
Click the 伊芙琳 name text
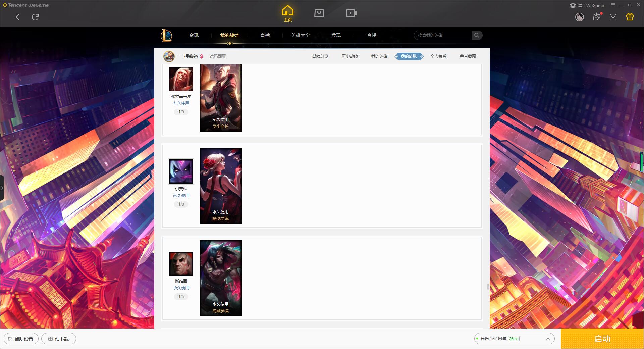[181, 189]
